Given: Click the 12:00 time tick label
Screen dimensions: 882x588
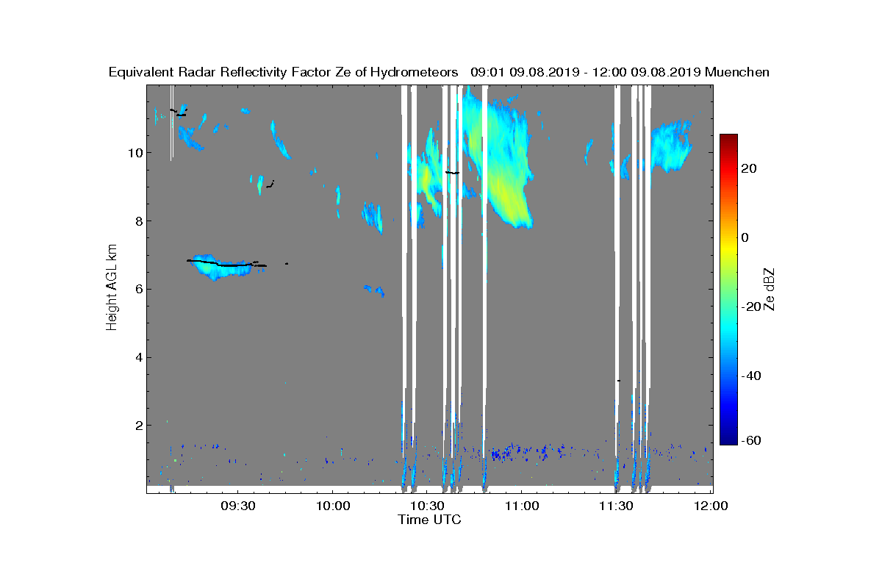Looking at the screenshot, I should coord(711,506).
